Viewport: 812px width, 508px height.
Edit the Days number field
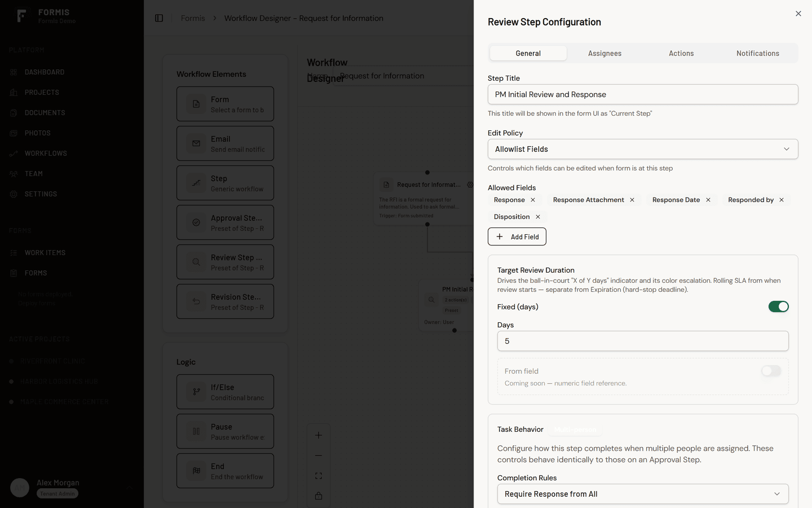coord(643,341)
